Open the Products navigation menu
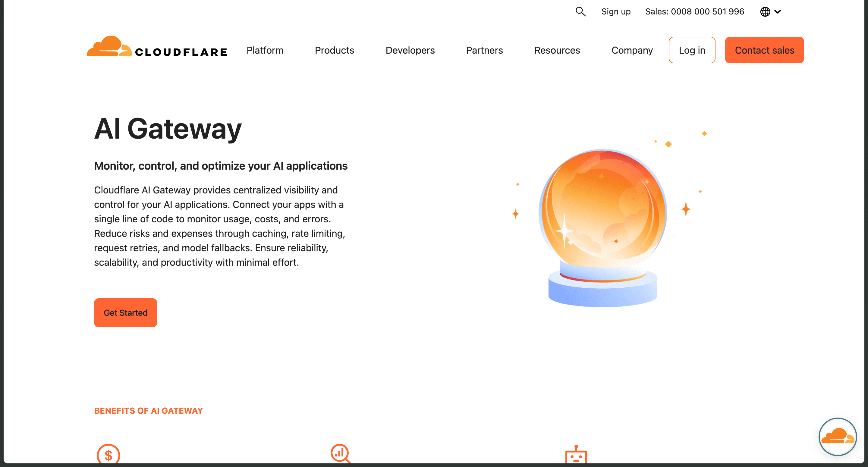The height and width of the screenshot is (467, 868). click(x=334, y=50)
